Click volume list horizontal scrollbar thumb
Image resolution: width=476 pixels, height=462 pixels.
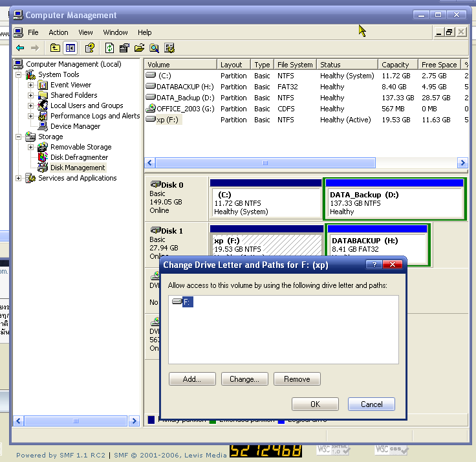[x=265, y=163]
